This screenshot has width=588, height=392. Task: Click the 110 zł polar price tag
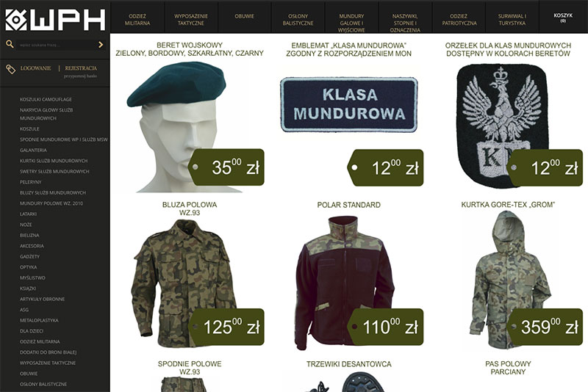[x=385, y=327]
